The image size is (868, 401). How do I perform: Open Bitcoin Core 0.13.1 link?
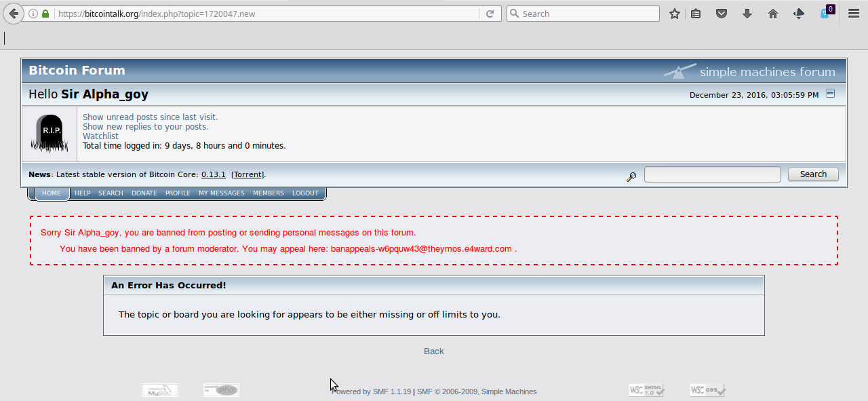click(x=214, y=174)
